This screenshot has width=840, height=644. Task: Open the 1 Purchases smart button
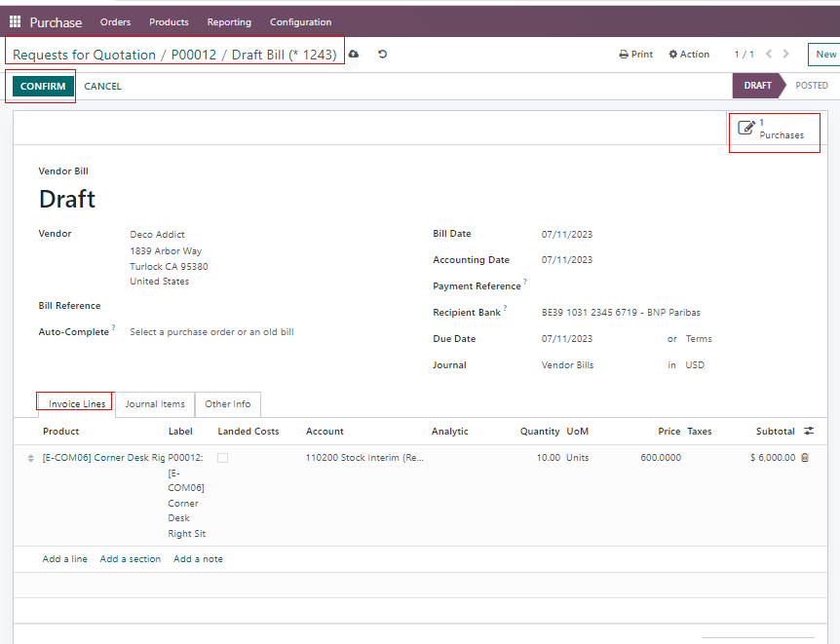[774, 129]
